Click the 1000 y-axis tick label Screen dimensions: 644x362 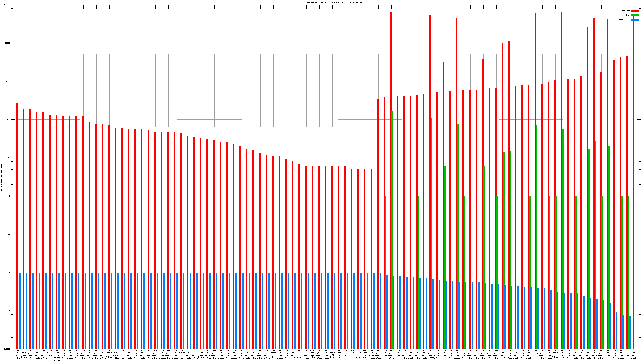8,81
